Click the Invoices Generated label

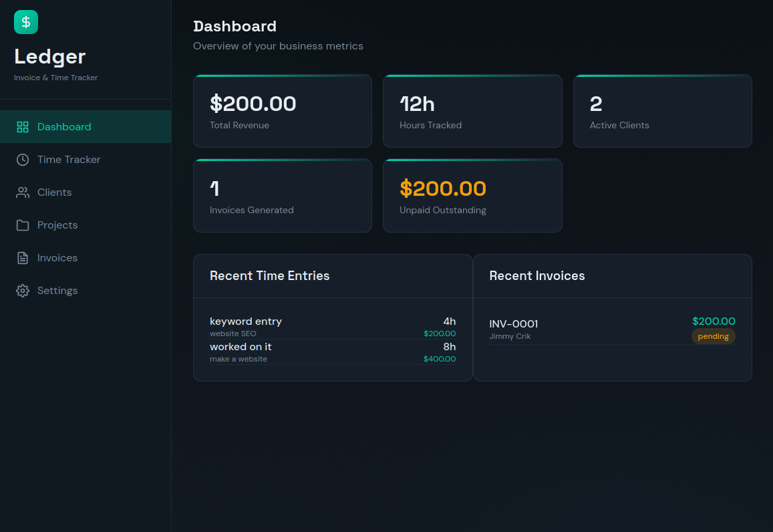tap(251, 210)
